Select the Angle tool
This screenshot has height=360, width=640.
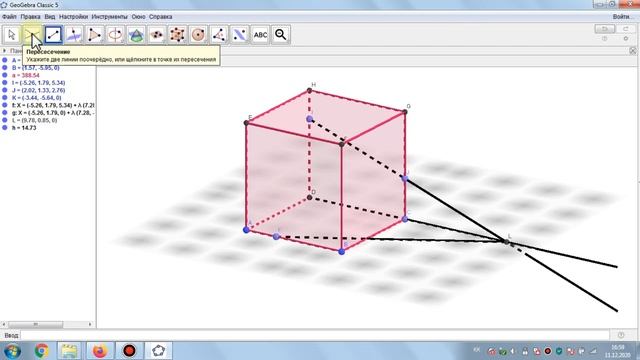point(219,35)
